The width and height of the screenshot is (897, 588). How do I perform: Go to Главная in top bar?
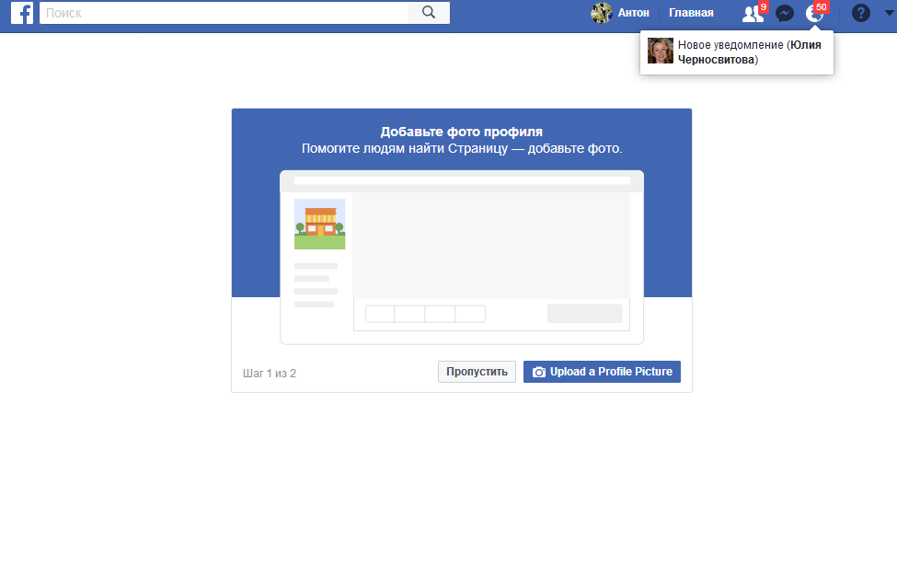(x=691, y=13)
